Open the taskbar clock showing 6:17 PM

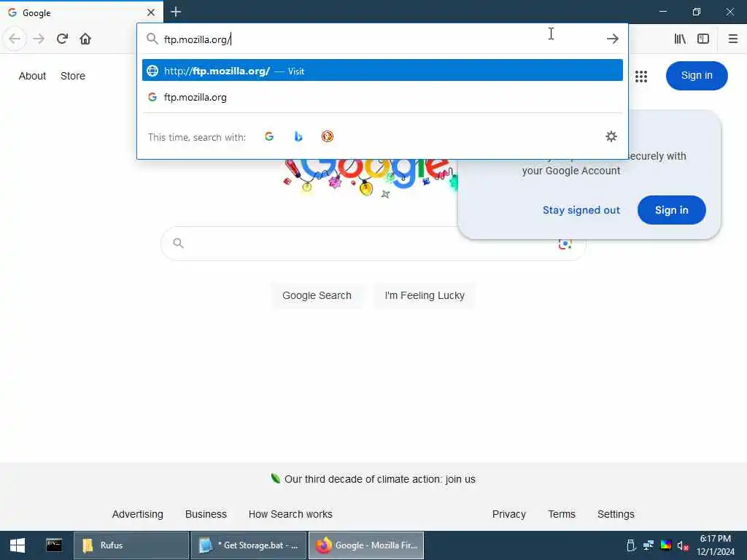click(716, 545)
